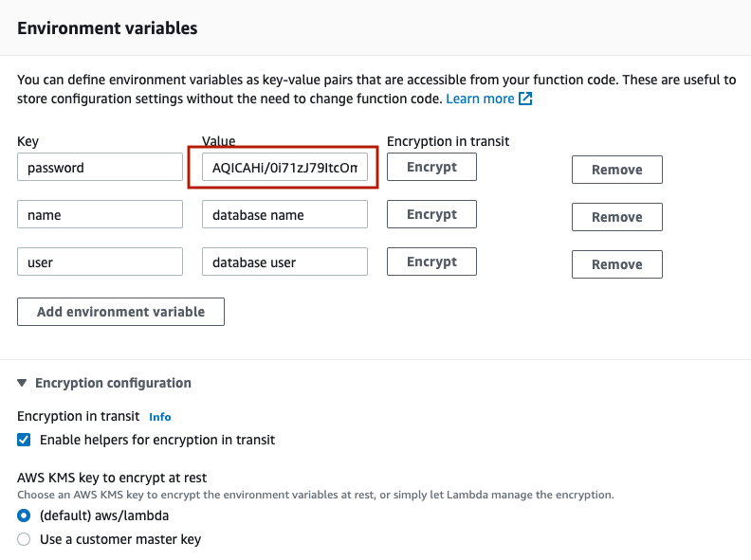The image size is (751, 560).
Task: Follow the Learn more link
Action: pos(480,99)
